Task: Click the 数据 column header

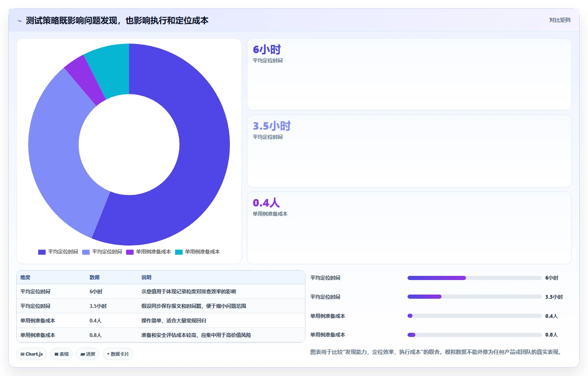Action: click(95, 278)
